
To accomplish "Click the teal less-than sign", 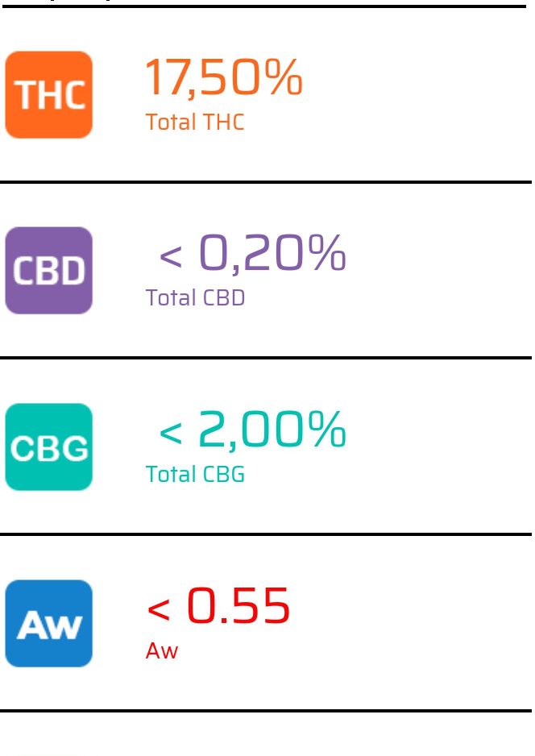I will 171,433.
